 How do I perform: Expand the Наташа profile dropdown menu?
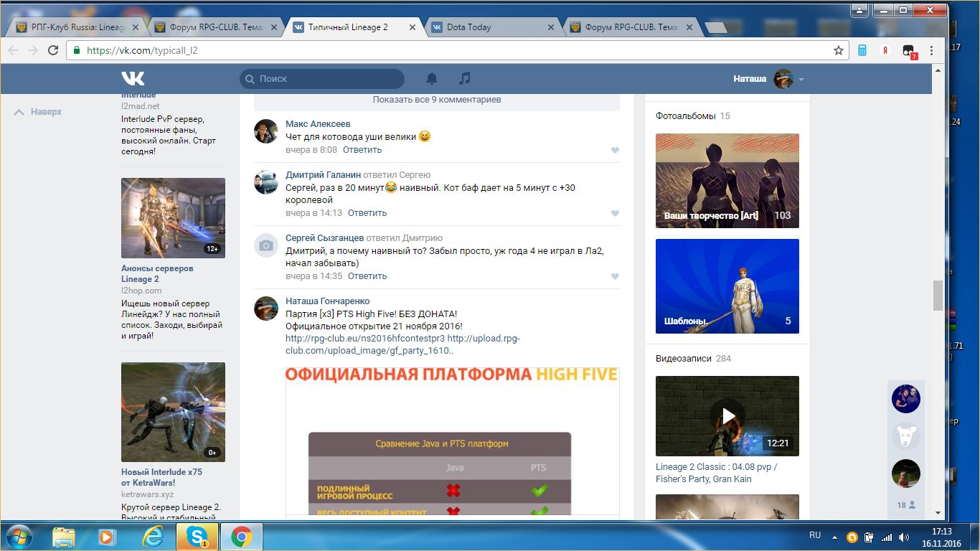coord(801,80)
